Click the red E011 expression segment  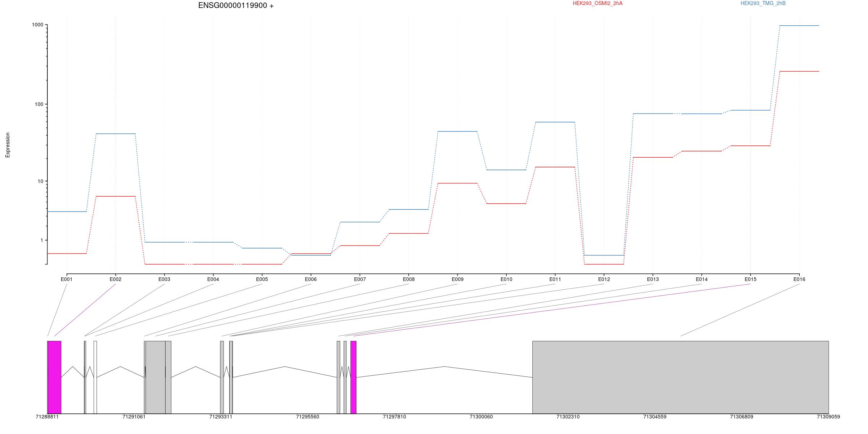tap(555, 167)
